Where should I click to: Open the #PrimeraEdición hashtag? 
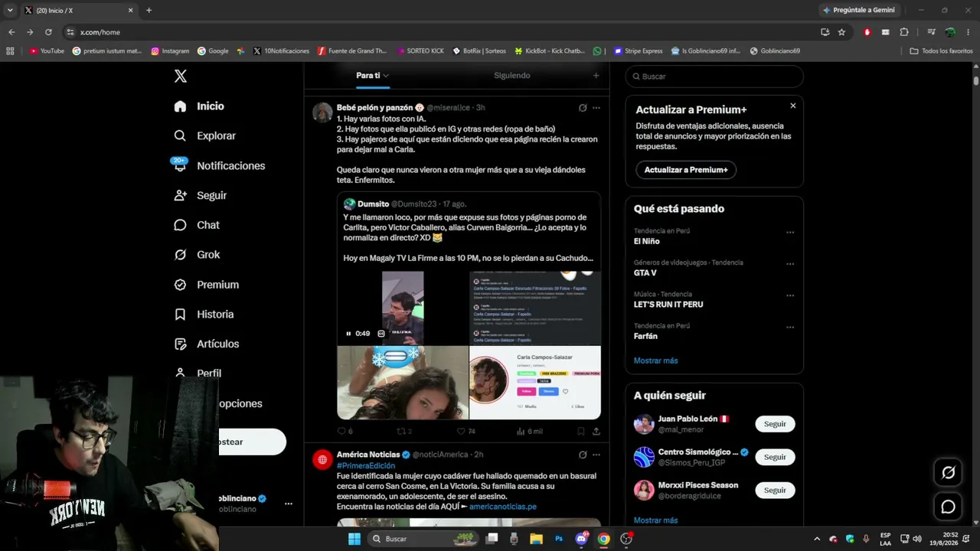tap(366, 465)
